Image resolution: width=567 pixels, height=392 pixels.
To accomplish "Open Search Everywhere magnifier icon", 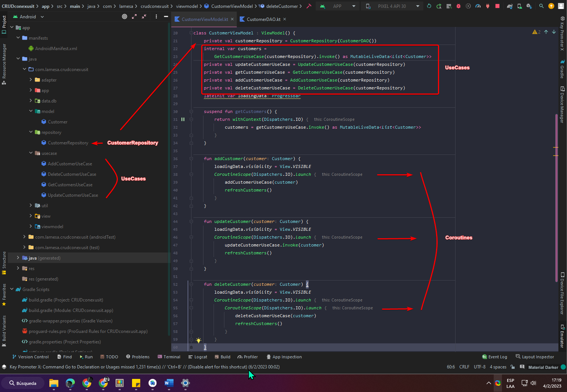I will click(x=541, y=6).
